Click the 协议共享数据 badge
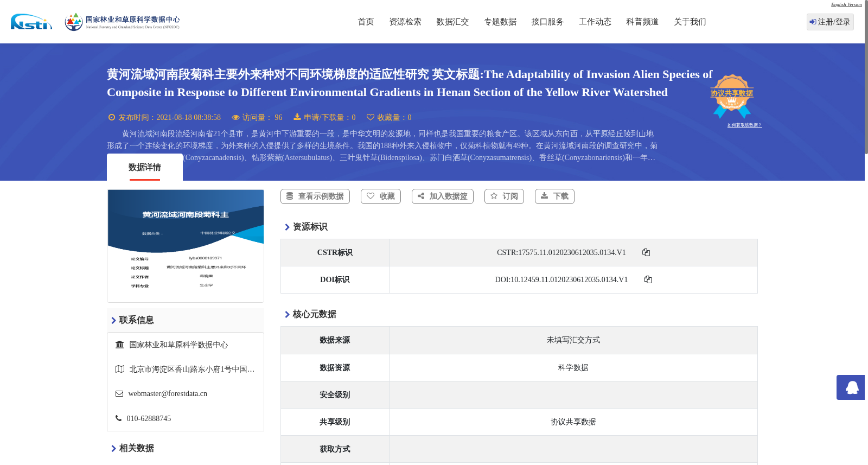The image size is (868, 465). click(x=732, y=96)
